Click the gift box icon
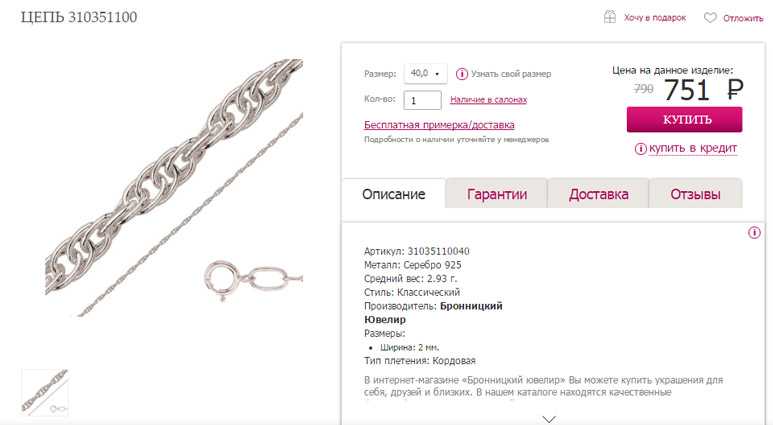The height and width of the screenshot is (425, 773). coord(610,17)
